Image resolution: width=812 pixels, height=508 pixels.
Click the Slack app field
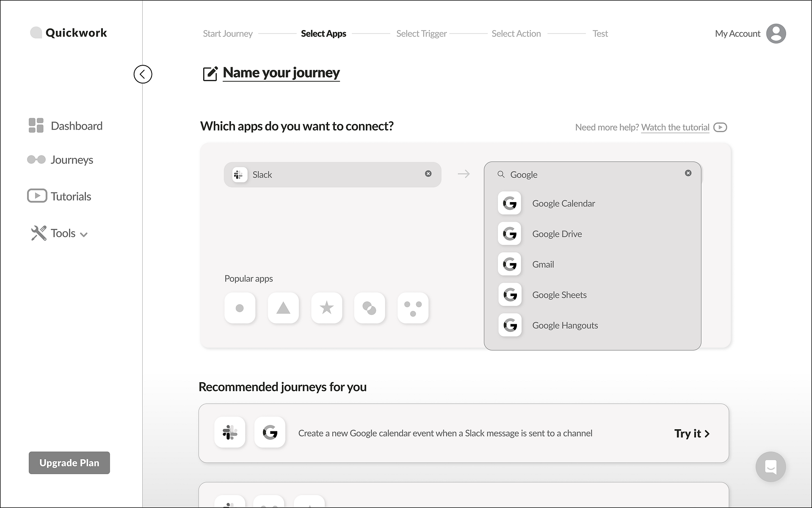point(333,175)
